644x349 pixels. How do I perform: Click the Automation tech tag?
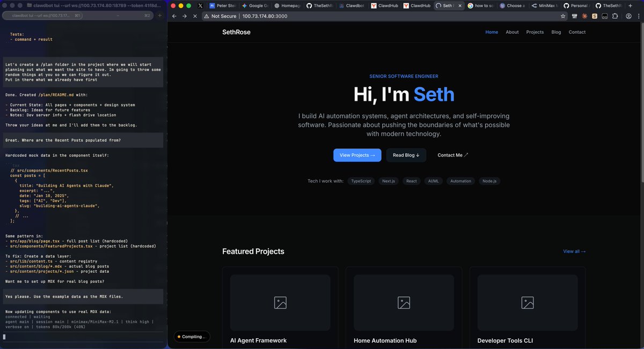[460, 181]
